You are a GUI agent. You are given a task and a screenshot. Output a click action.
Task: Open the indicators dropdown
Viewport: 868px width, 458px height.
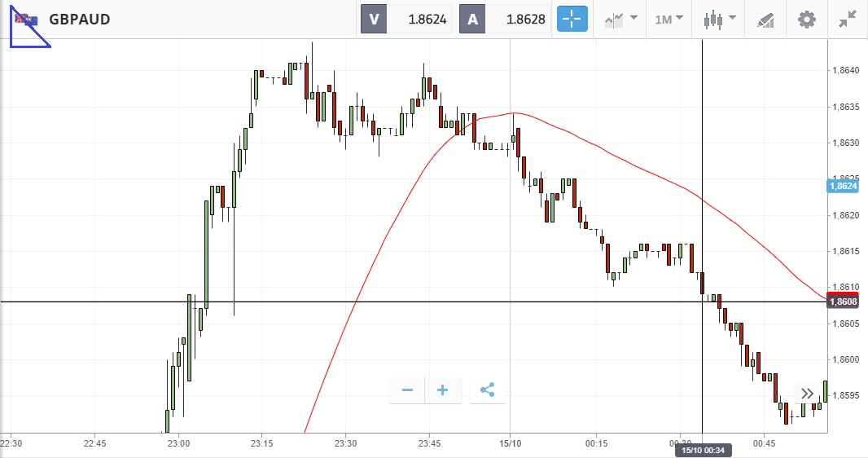coord(620,19)
